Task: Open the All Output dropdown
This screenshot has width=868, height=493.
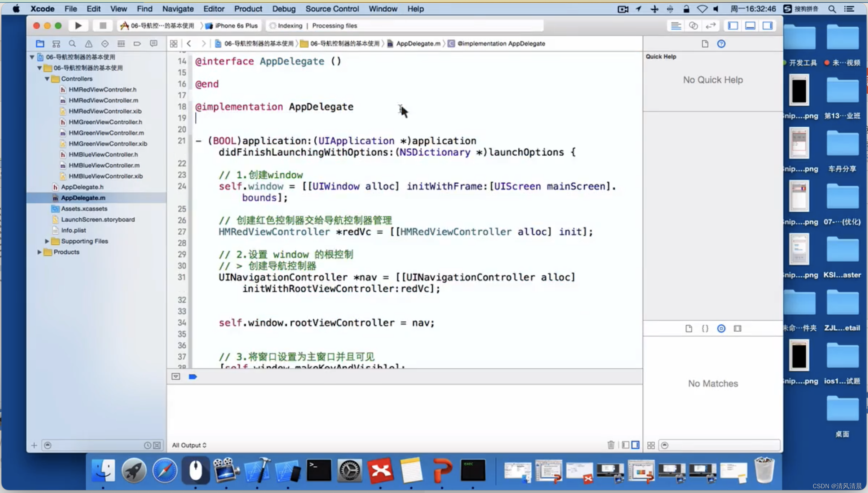Action: [189, 445]
